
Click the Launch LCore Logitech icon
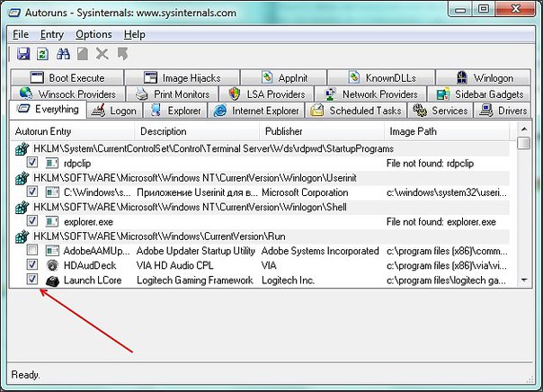52,281
